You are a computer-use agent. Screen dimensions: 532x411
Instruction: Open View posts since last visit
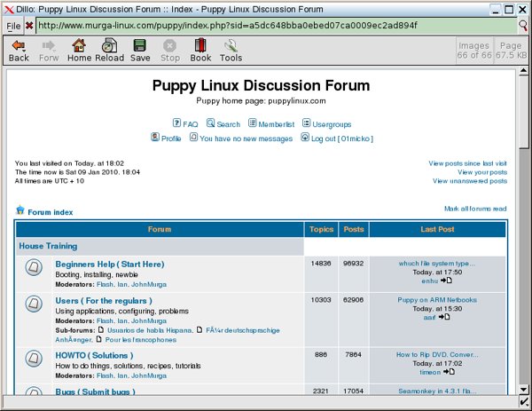pyautogui.click(x=467, y=163)
